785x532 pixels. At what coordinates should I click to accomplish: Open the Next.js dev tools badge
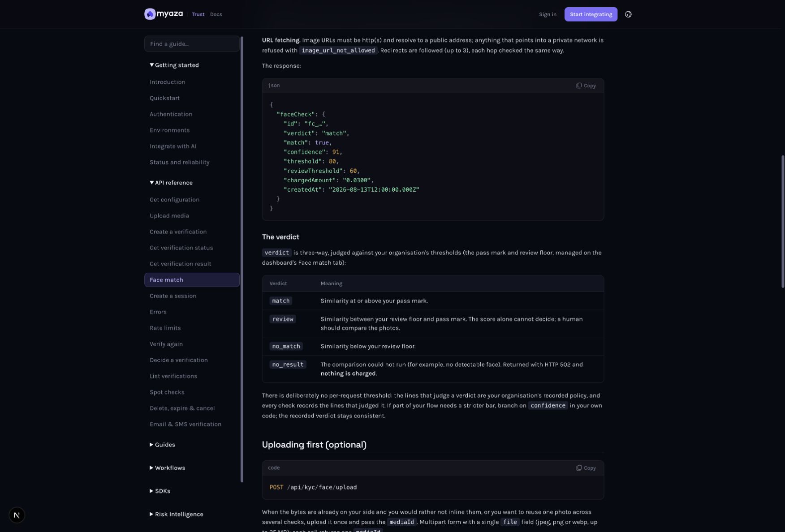click(17, 515)
